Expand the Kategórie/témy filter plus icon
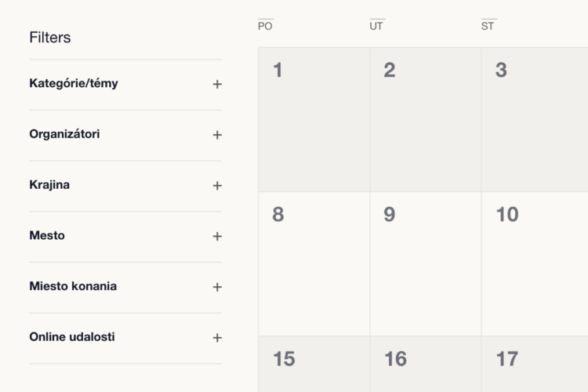Screen dimensions: 588x392 217,84
